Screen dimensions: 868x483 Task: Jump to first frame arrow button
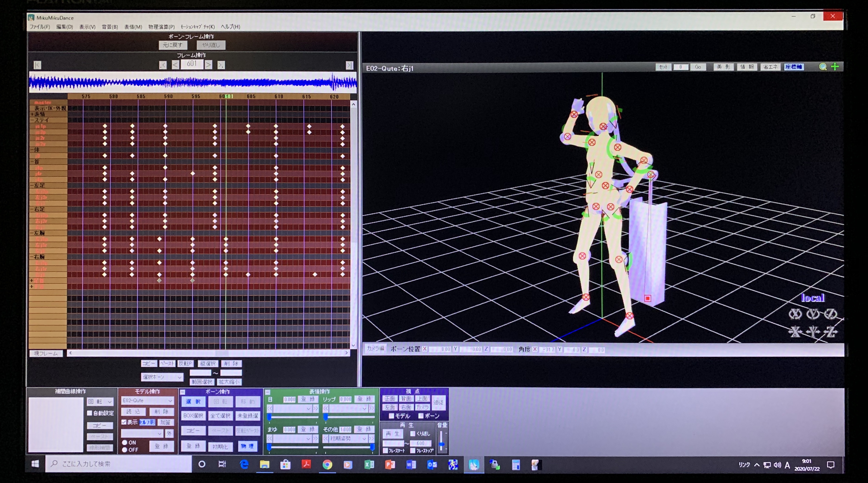tap(37, 65)
